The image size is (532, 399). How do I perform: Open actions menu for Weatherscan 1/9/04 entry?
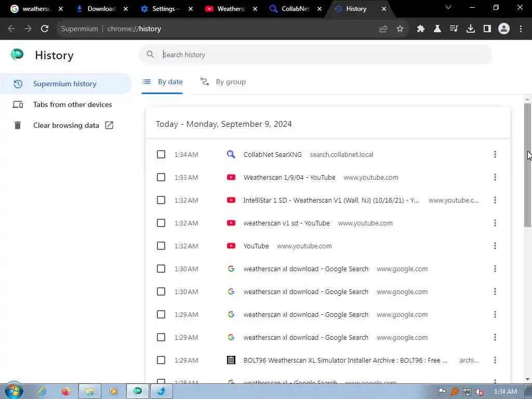click(x=495, y=178)
